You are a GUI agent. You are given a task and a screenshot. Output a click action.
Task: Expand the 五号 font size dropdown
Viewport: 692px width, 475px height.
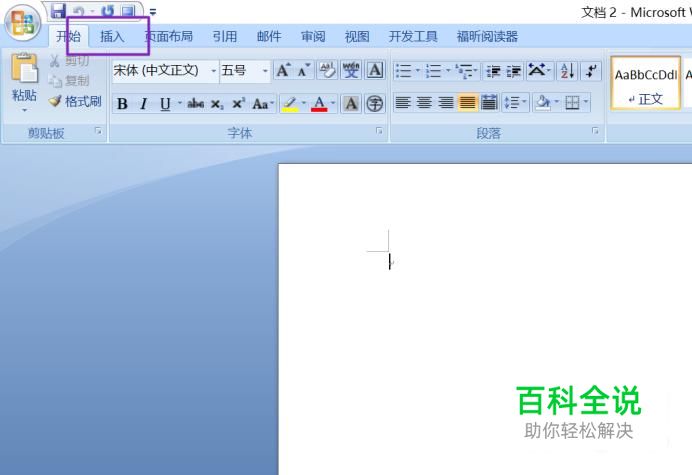pos(265,71)
